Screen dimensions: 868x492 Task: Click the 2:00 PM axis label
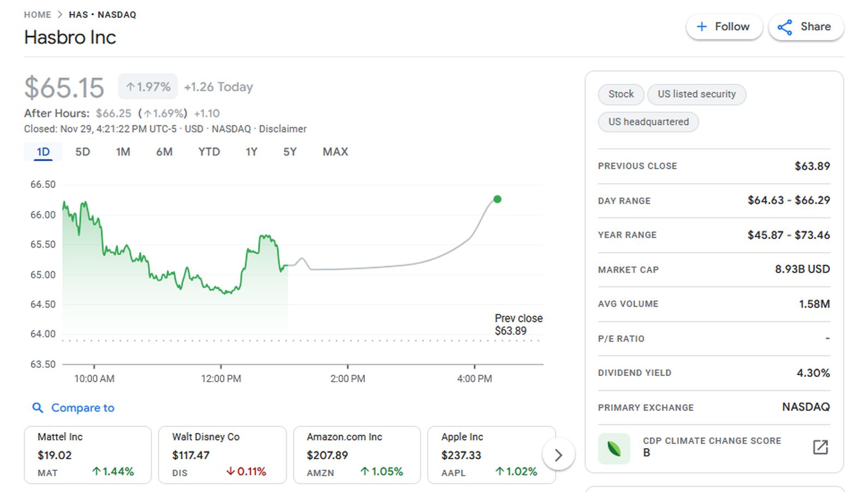coord(347,378)
